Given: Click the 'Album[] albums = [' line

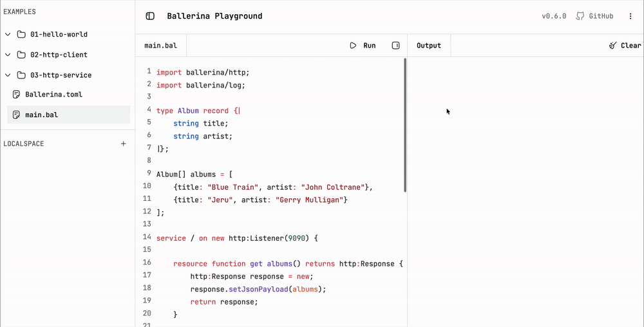Looking at the screenshot, I should tap(194, 174).
